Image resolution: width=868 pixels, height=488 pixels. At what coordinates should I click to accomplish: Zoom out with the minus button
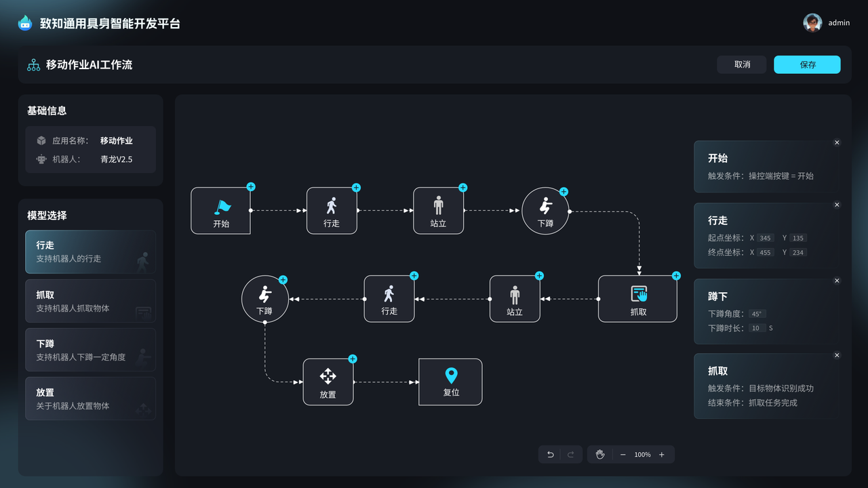click(623, 455)
